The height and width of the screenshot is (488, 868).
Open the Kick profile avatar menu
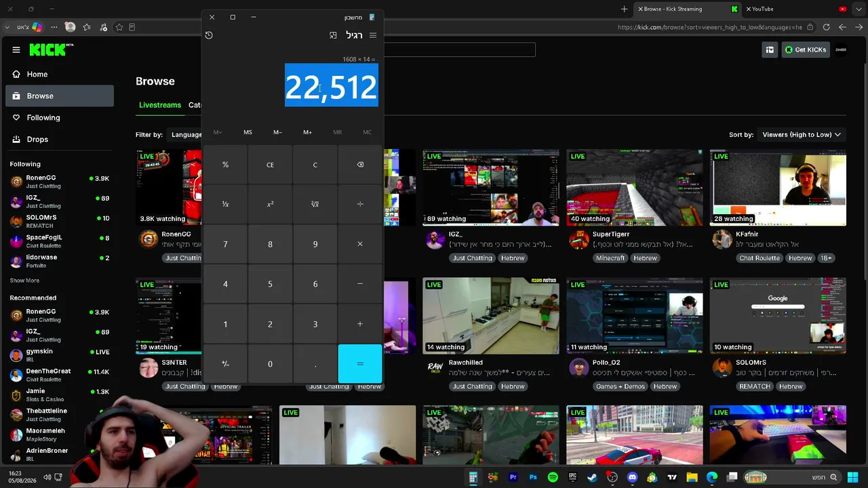[x=841, y=49]
